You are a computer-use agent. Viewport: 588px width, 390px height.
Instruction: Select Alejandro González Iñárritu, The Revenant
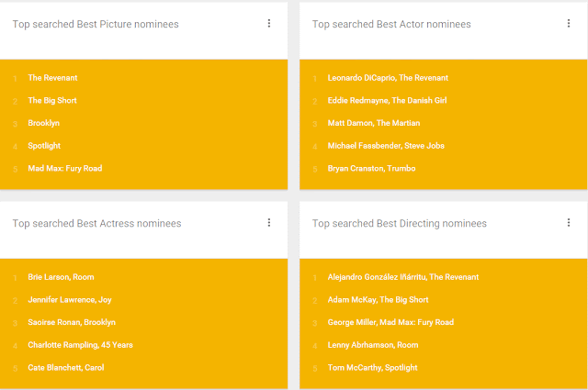point(403,277)
